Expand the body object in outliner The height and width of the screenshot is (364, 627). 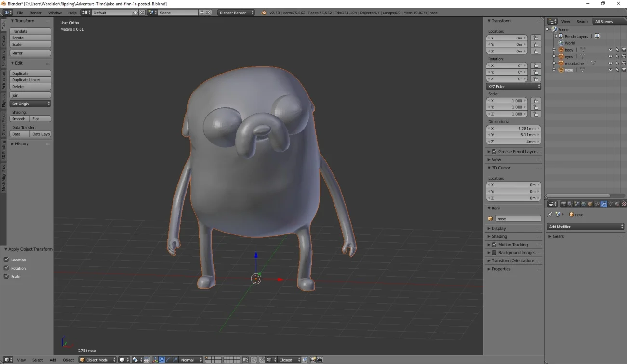(x=554, y=50)
